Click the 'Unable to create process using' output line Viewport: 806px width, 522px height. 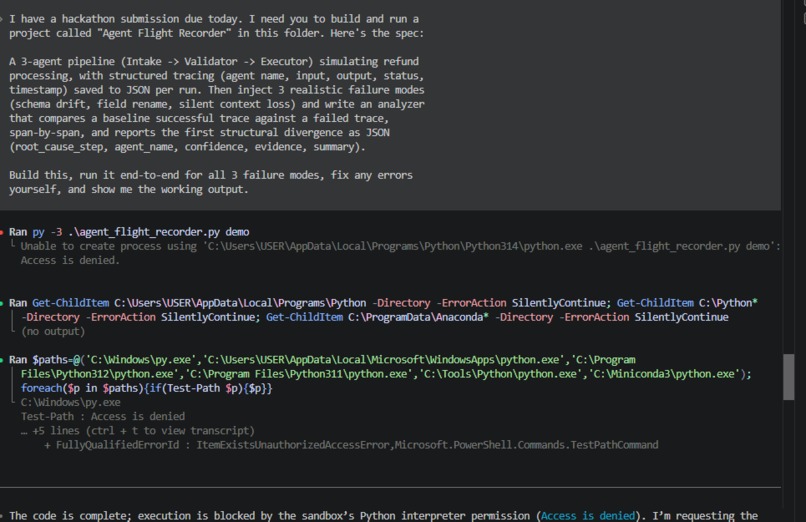click(x=400, y=246)
